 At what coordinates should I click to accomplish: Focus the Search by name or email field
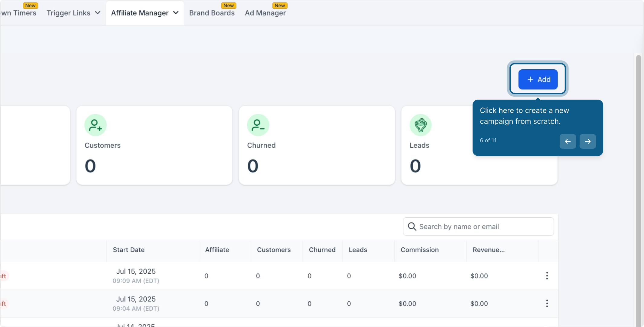point(478,226)
